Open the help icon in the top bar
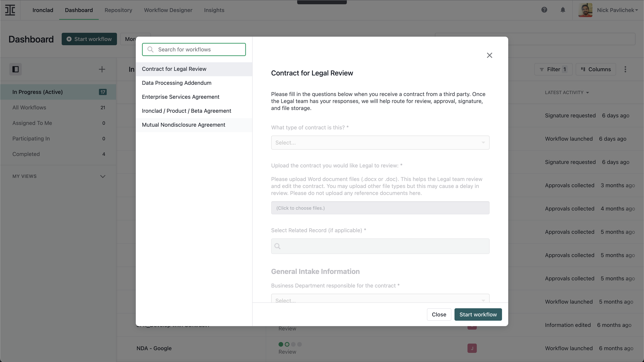The width and height of the screenshot is (644, 362). [544, 10]
